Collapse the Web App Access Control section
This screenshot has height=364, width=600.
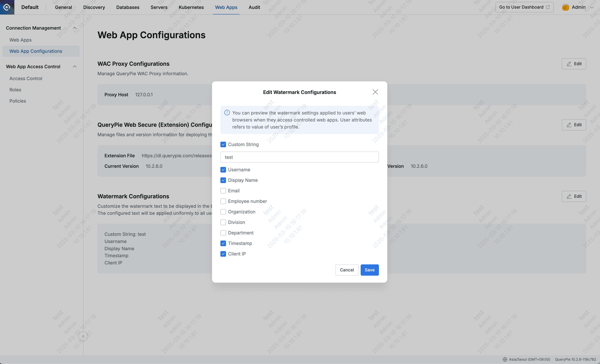pos(75,66)
